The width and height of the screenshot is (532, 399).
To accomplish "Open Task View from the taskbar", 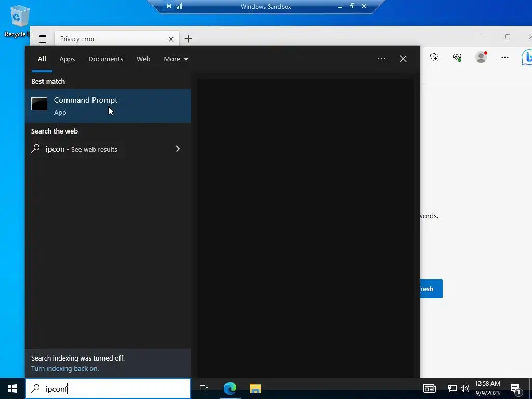I will pos(204,389).
